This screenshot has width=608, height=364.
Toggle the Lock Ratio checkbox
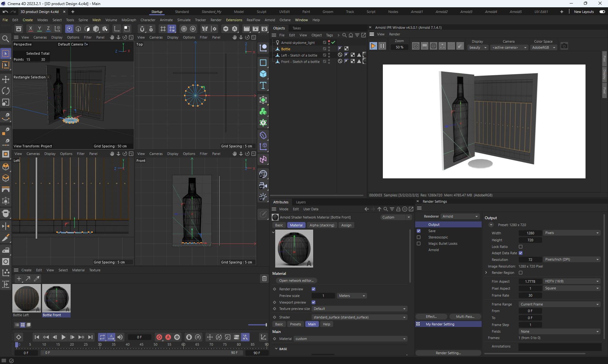520,247
